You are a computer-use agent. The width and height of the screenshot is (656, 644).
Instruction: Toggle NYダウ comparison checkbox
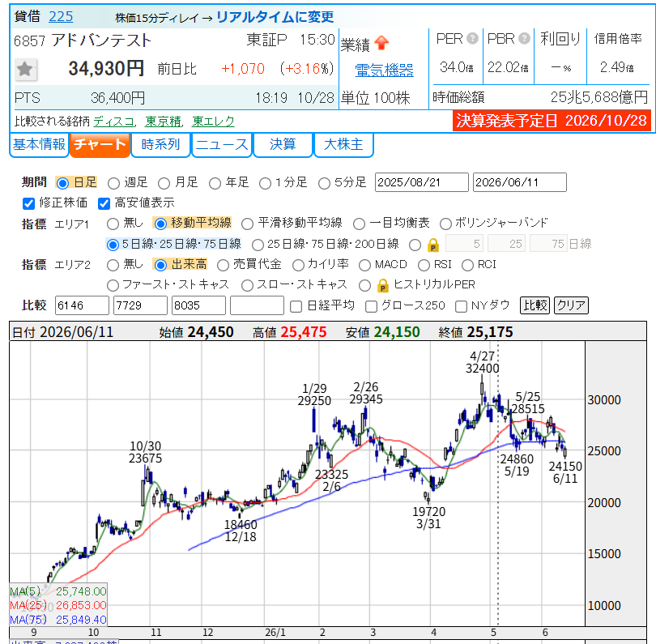click(461, 306)
